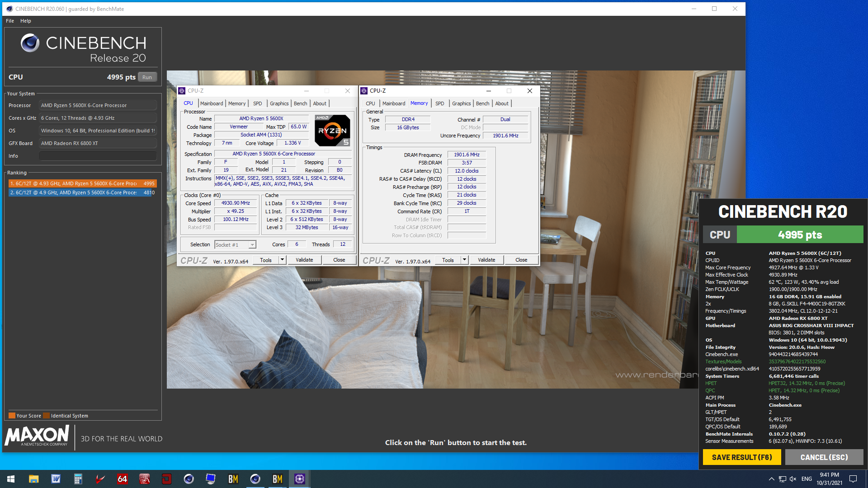The height and width of the screenshot is (488, 868).
Task: Click the MAXON logo at bottom left
Action: (37, 436)
